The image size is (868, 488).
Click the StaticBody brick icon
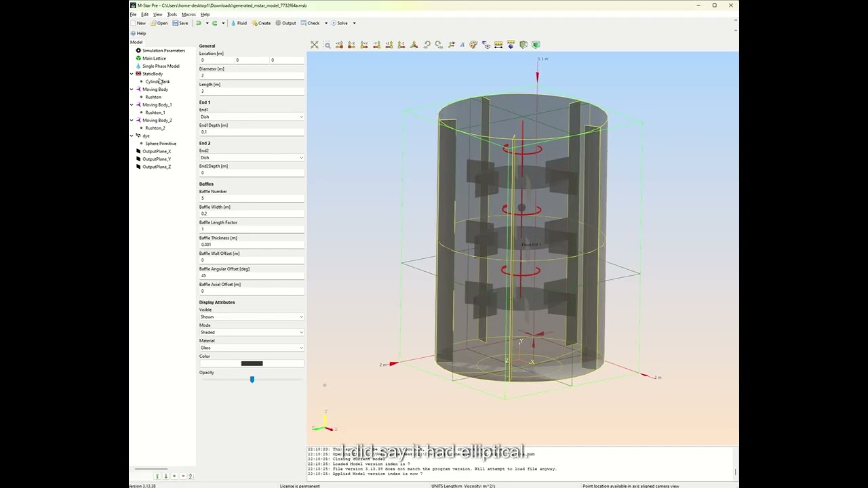(138, 74)
